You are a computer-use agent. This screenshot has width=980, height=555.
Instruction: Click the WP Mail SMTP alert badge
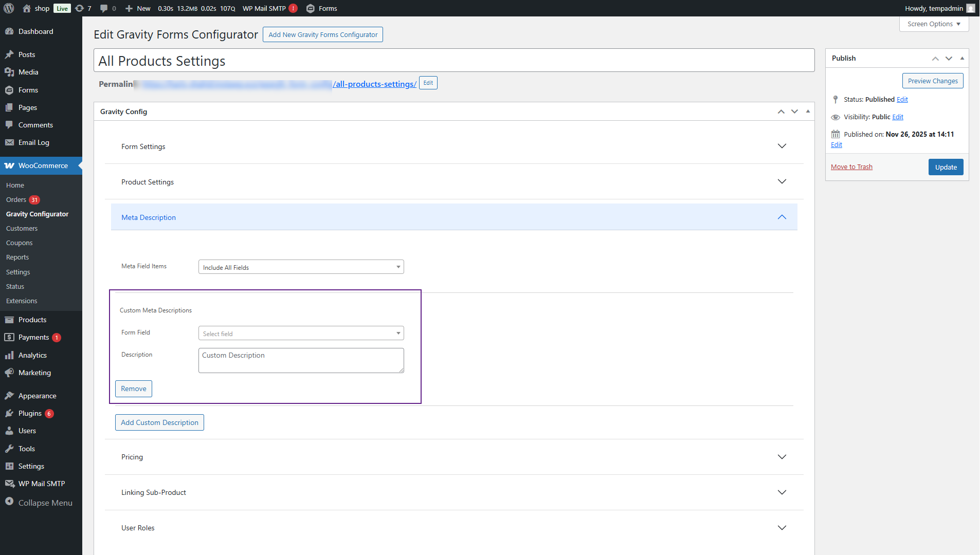click(x=293, y=8)
